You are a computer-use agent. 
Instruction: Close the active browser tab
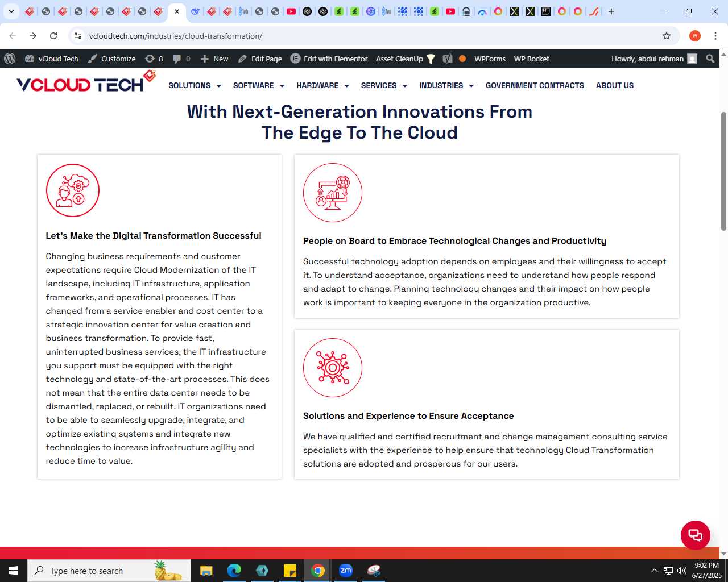(177, 11)
